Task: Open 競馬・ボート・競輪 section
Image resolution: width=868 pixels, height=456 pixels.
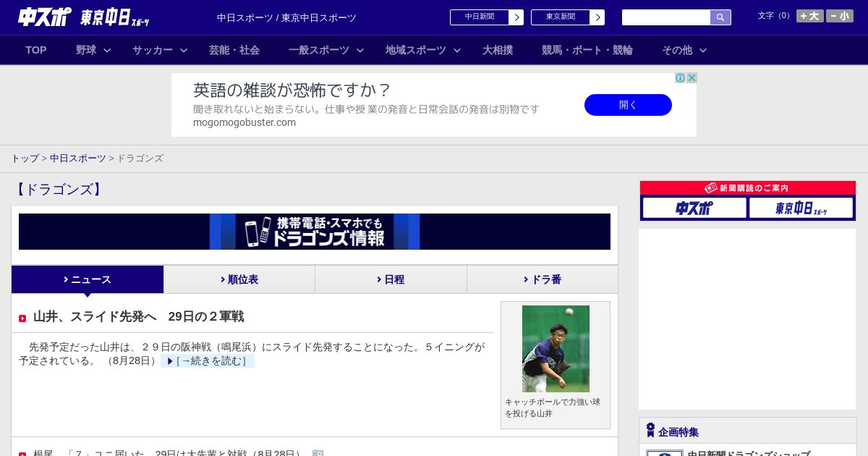Action: [x=587, y=50]
